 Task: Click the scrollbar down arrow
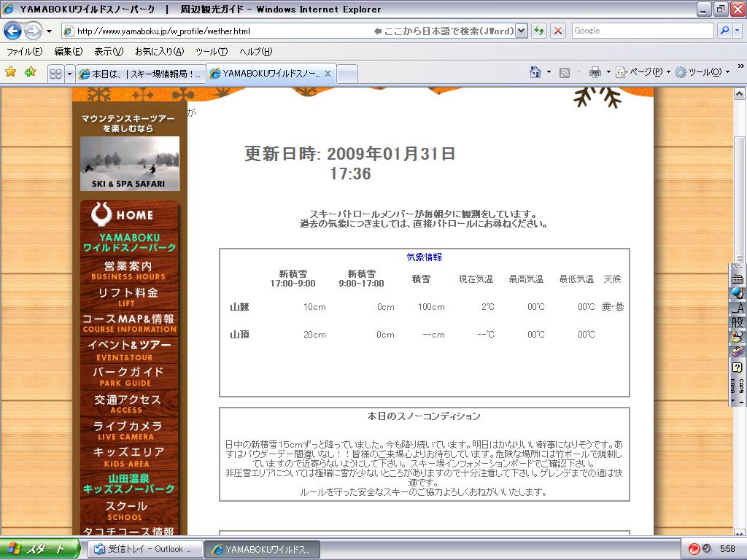740,533
